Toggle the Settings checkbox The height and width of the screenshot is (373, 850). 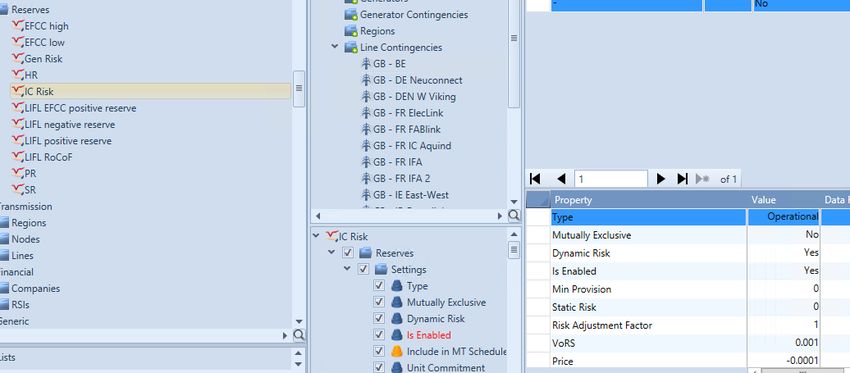coord(364,269)
